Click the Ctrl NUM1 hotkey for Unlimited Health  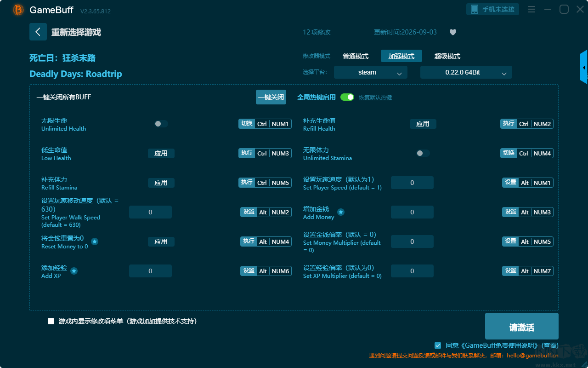pyautogui.click(x=265, y=124)
